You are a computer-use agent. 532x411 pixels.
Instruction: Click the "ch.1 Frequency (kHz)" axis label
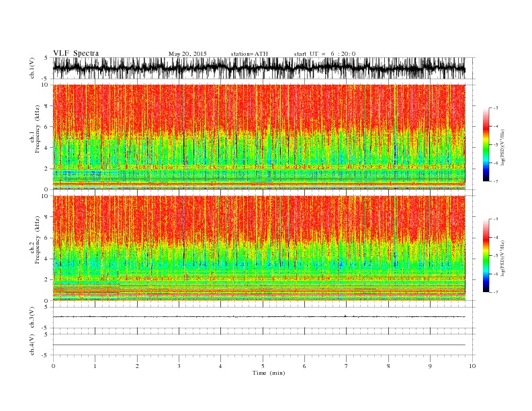(x=35, y=129)
